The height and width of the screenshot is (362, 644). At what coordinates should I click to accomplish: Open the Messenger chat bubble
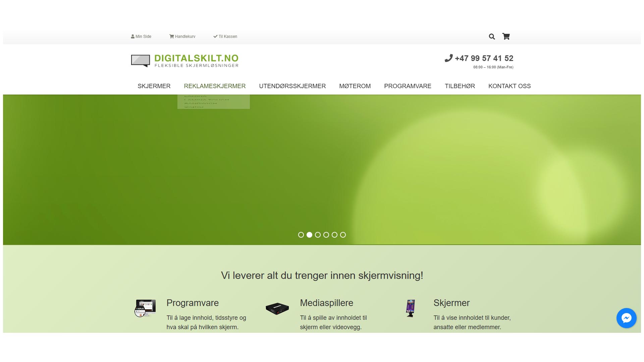click(x=626, y=318)
